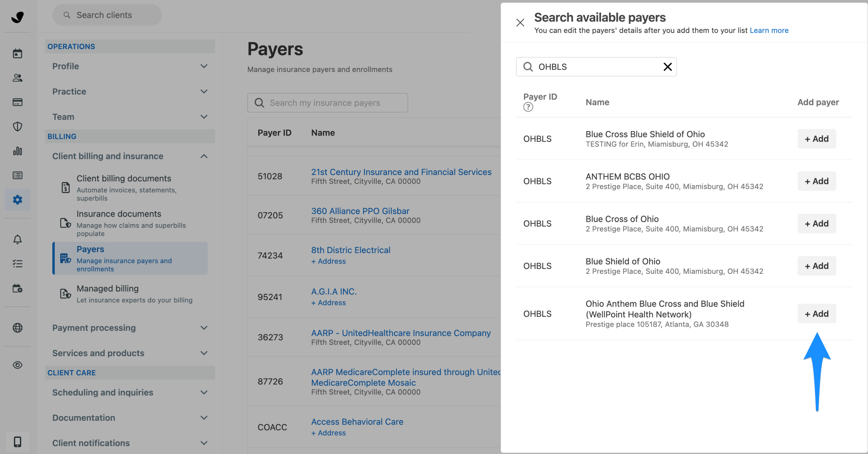Open the list view icon below the chart icon

click(17, 175)
